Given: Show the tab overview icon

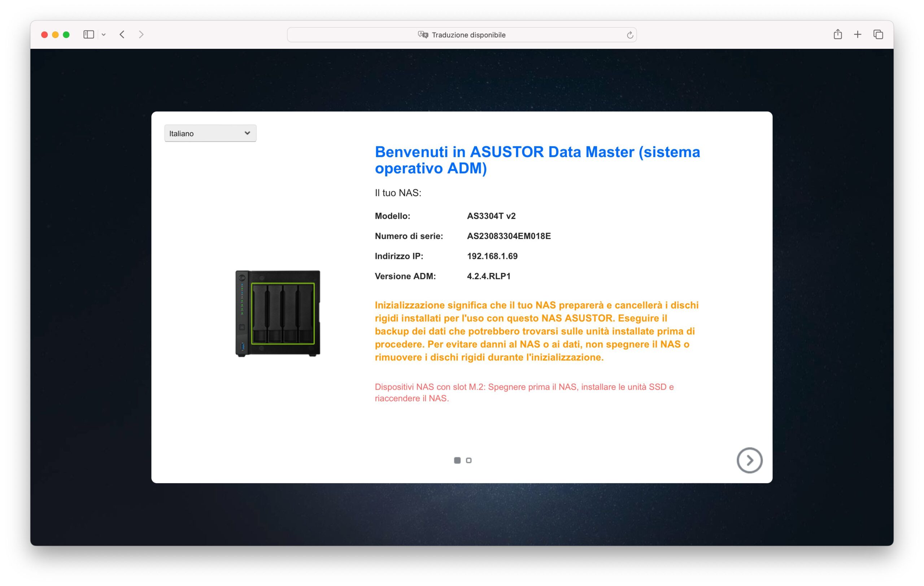Looking at the screenshot, I should 878,35.
